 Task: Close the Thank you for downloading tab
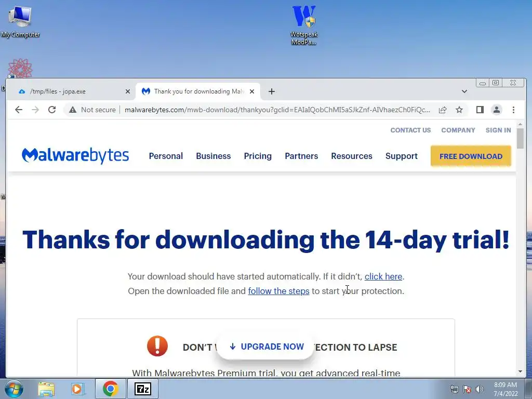tap(252, 91)
